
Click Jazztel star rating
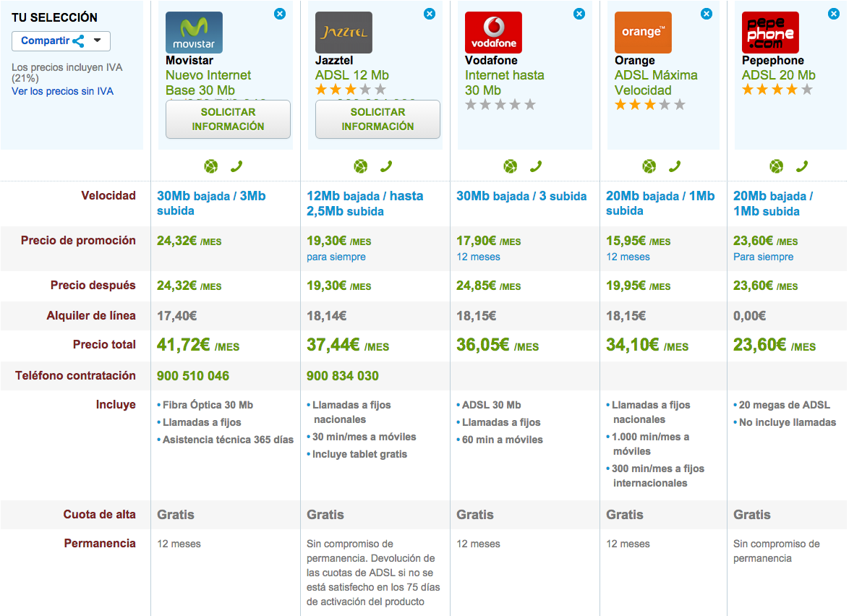pos(351,90)
